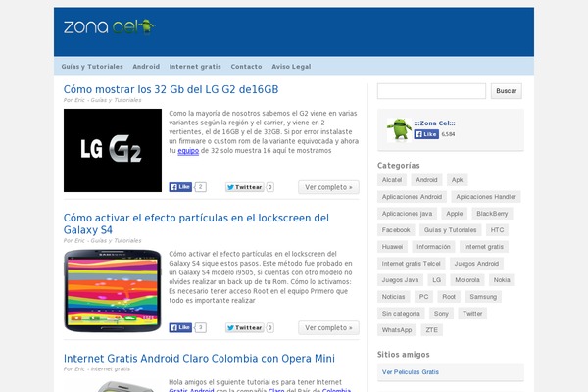
Task: Open the Internet Gratis Claro Colombia article title
Action: point(199,359)
